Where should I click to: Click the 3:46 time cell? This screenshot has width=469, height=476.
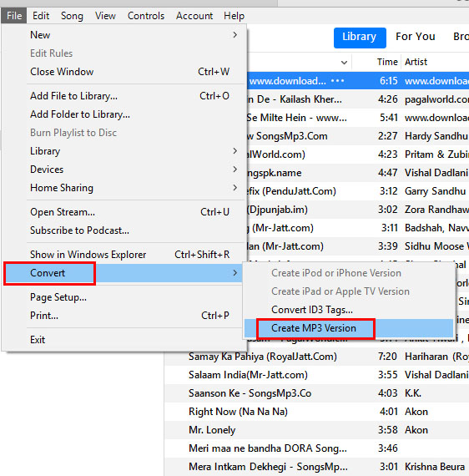coord(387,448)
